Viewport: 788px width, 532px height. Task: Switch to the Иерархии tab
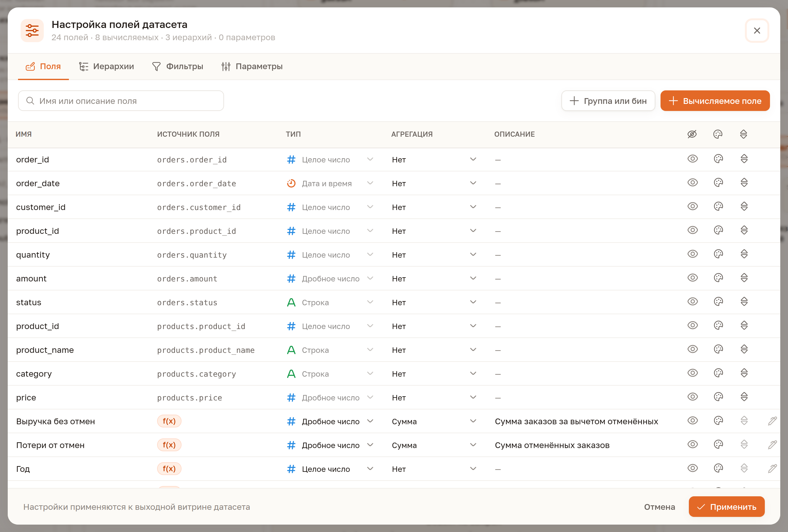click(106, 66)
